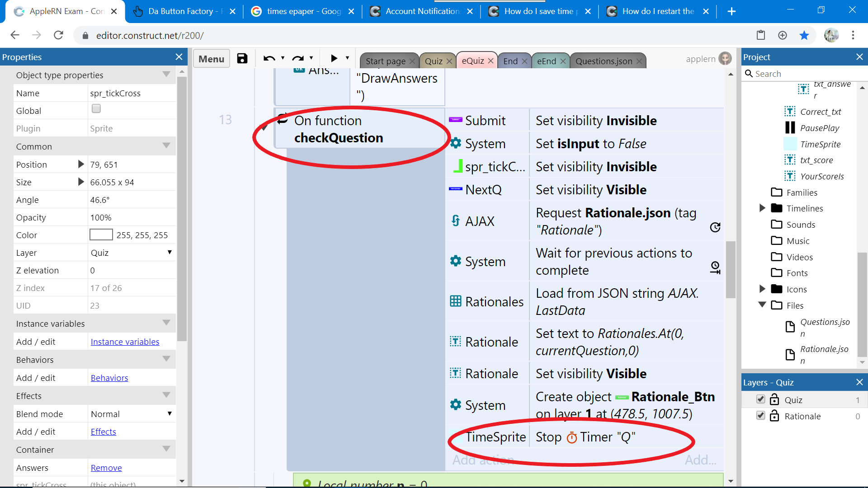
Task: Open the Menu button
Action: click(x=211, y=59)
